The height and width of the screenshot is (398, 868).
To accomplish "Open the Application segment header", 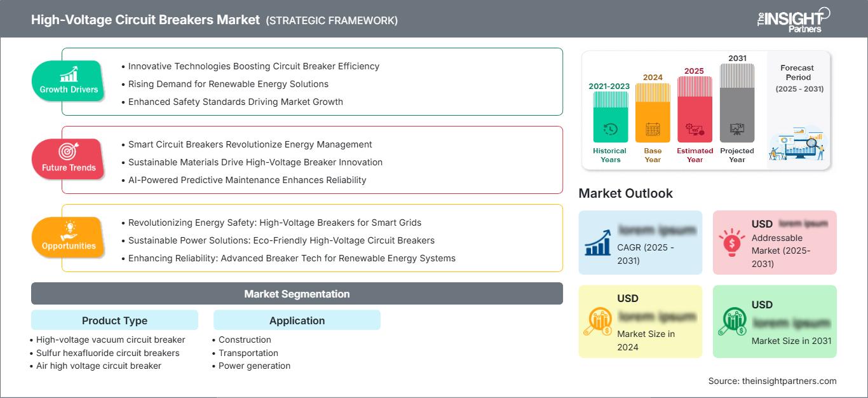I will tap(297, 320).
